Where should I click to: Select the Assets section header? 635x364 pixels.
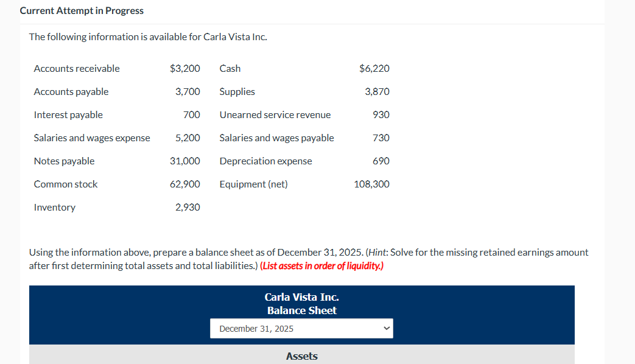[x=301, y=356]
